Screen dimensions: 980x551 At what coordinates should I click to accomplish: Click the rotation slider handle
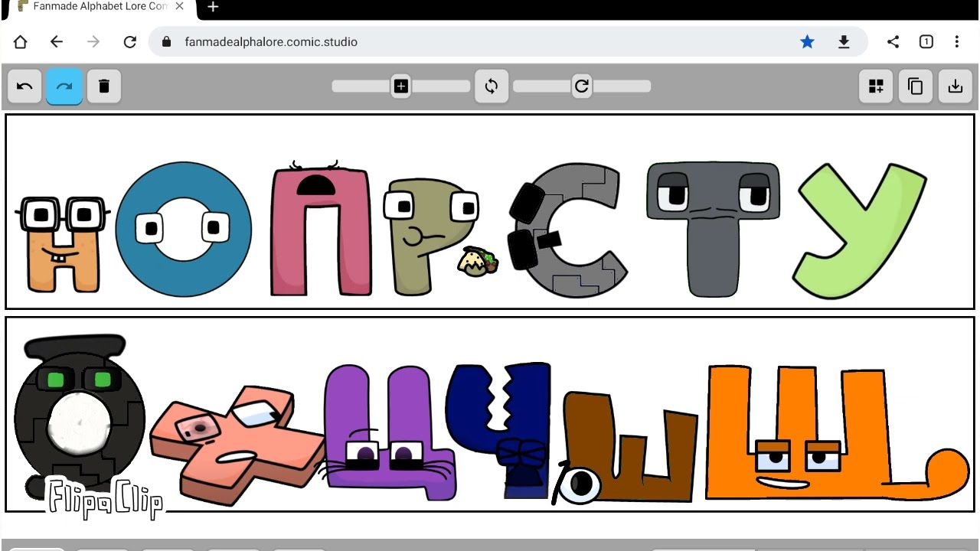582,86
